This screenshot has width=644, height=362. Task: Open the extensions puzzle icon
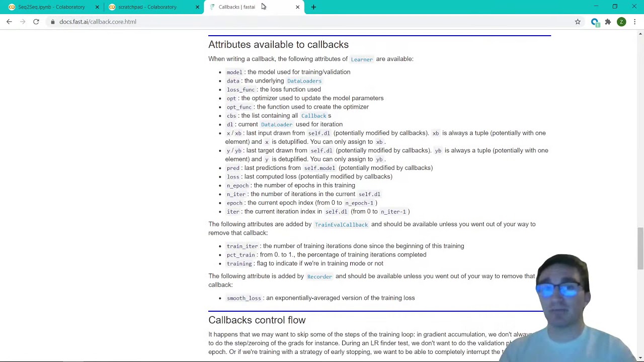(608, 22)
